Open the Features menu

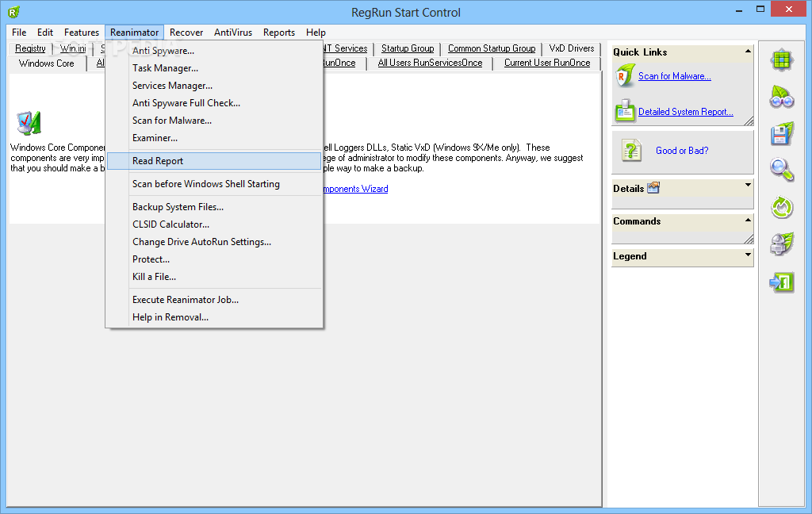click(82, 32)
